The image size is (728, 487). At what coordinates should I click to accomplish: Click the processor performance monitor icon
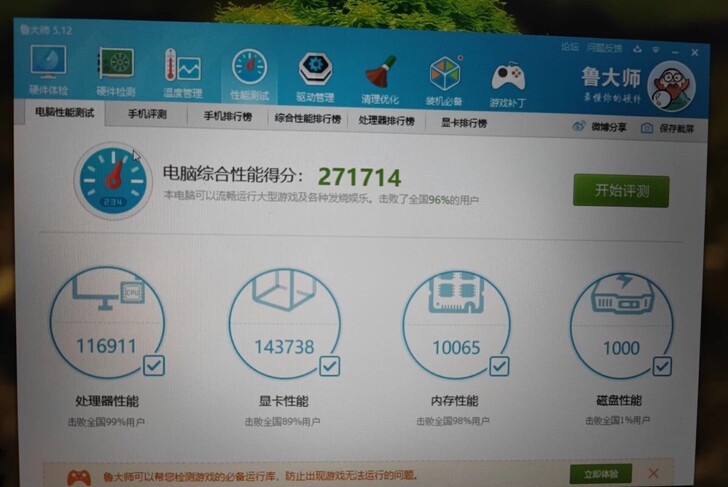click(x=108, y=294)
